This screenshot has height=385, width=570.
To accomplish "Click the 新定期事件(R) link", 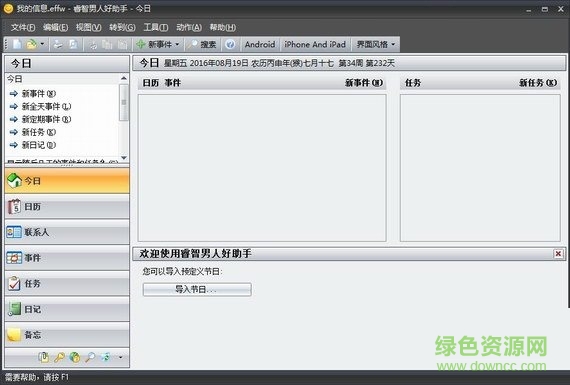I will pyautogui.click(x=46, y=119).
